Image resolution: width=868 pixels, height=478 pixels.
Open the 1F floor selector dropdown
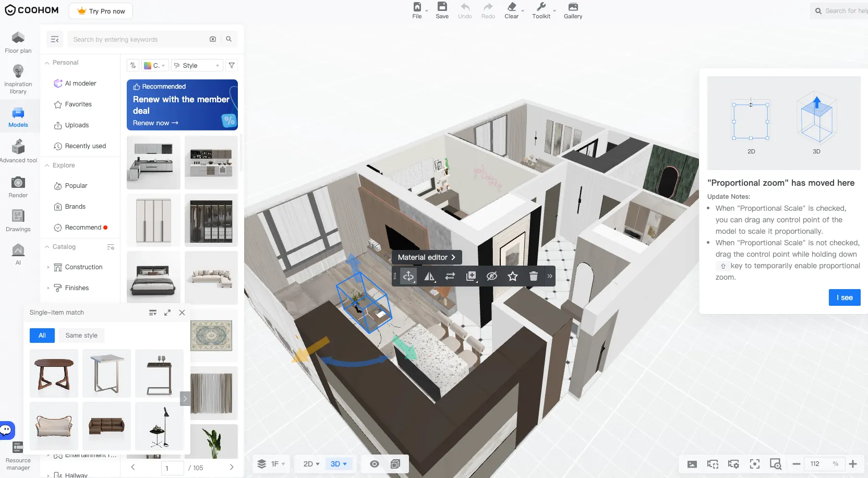coord(271,464)
